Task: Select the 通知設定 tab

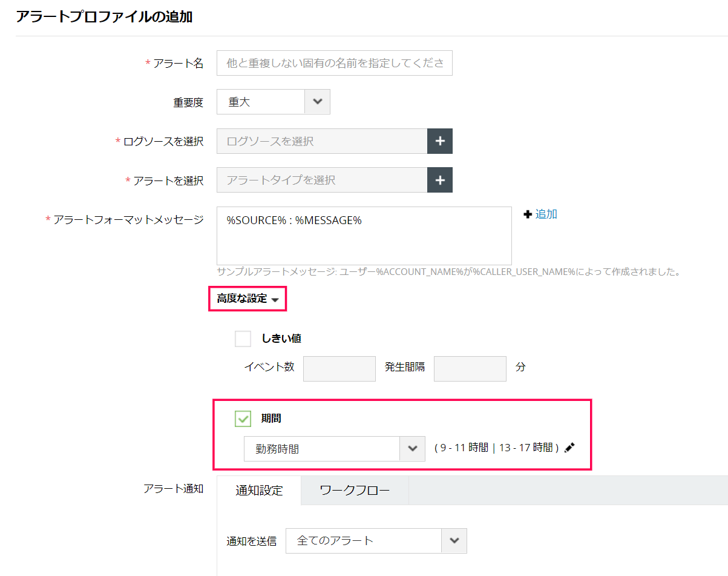Action: point(259,491)
